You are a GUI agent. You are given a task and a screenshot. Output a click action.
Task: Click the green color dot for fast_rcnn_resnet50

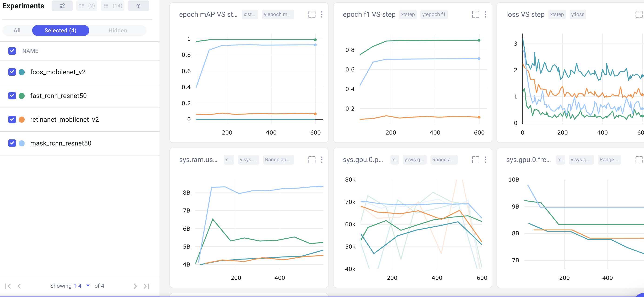click(x=22, y=96)
